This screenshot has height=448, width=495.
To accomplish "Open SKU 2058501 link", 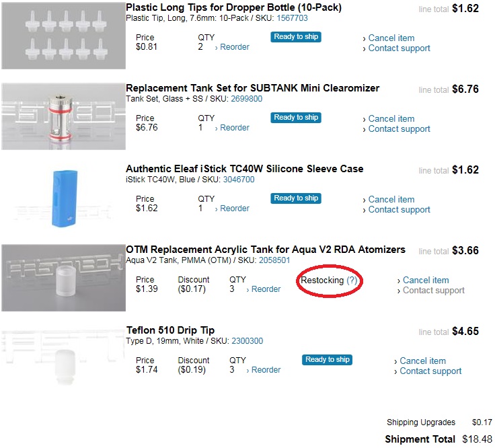I will click(x=274, y=260).
